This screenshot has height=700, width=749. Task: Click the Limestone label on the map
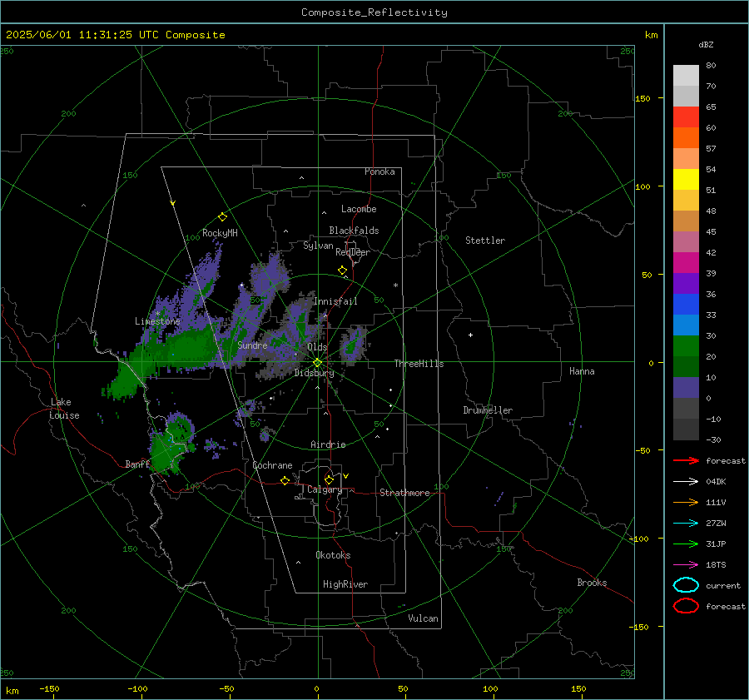157,321
